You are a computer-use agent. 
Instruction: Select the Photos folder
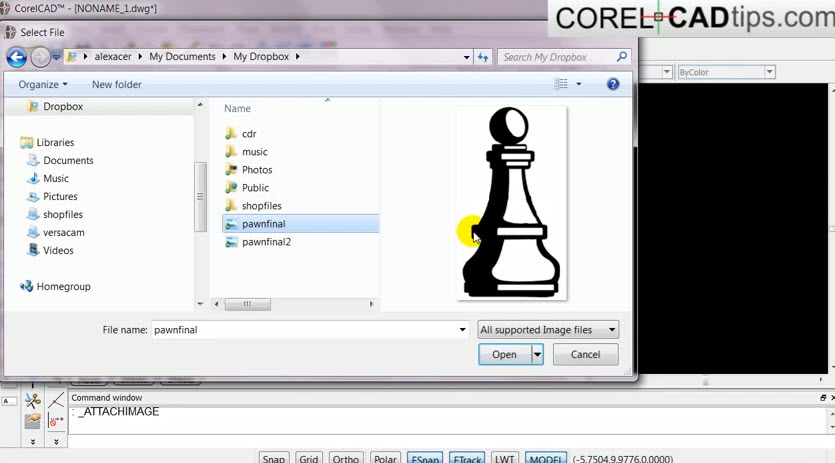[x=257, y=170]
